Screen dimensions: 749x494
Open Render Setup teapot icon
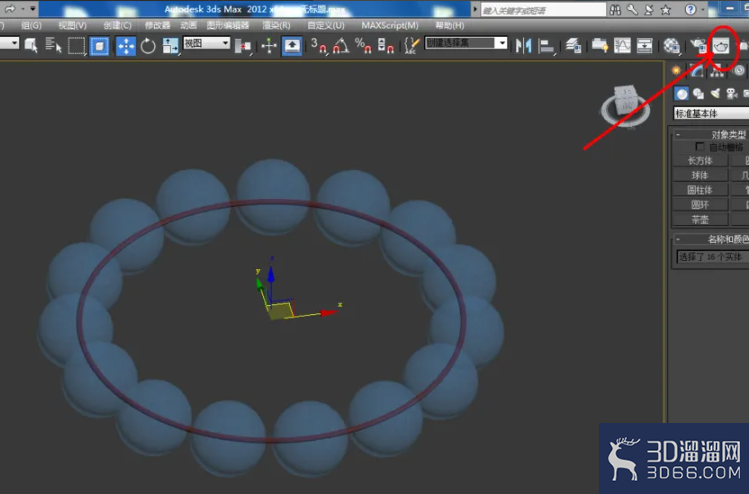click(x=698, y=46)
